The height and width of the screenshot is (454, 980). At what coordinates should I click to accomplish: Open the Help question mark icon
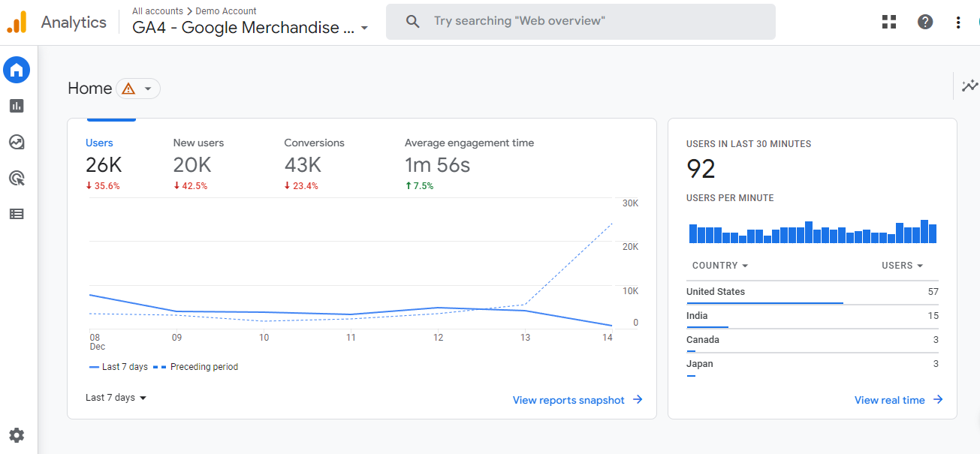(x=925, y=22)
